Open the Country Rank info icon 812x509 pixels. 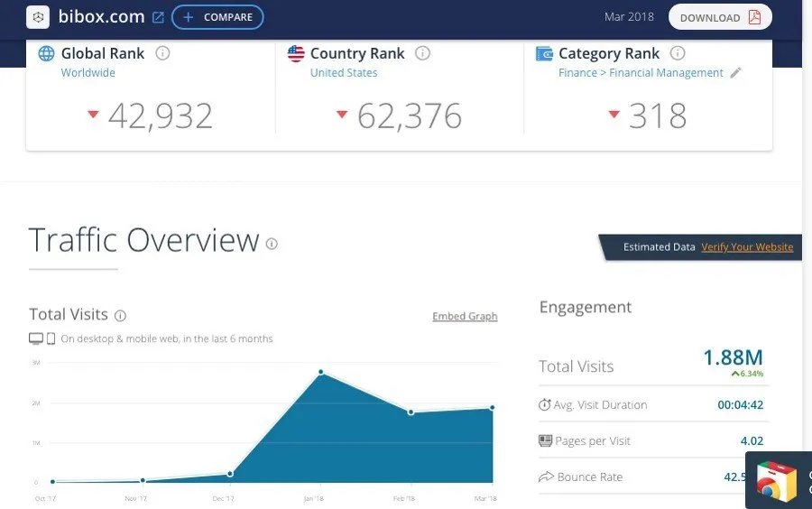[422, 53]
